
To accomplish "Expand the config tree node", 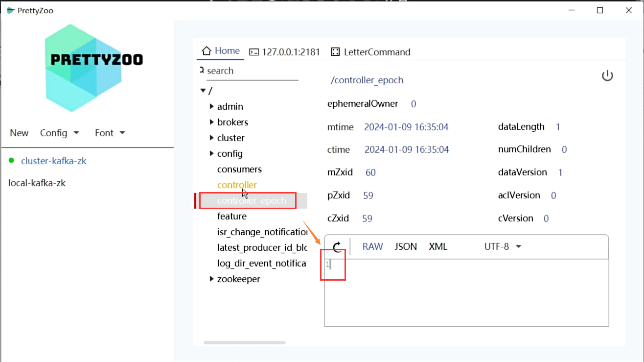I will pyautogui.click(x=211, y=153).
